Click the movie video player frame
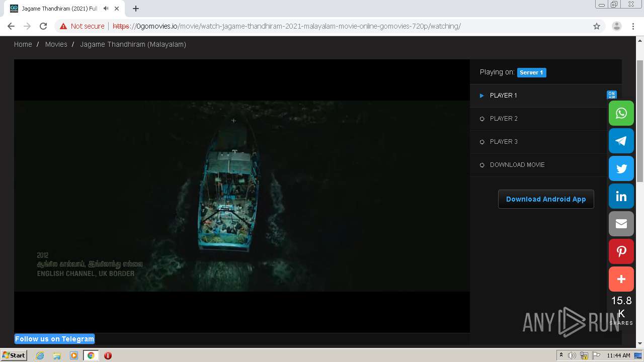The height and width of the screenshot is (362, 644). coord(242,196)
